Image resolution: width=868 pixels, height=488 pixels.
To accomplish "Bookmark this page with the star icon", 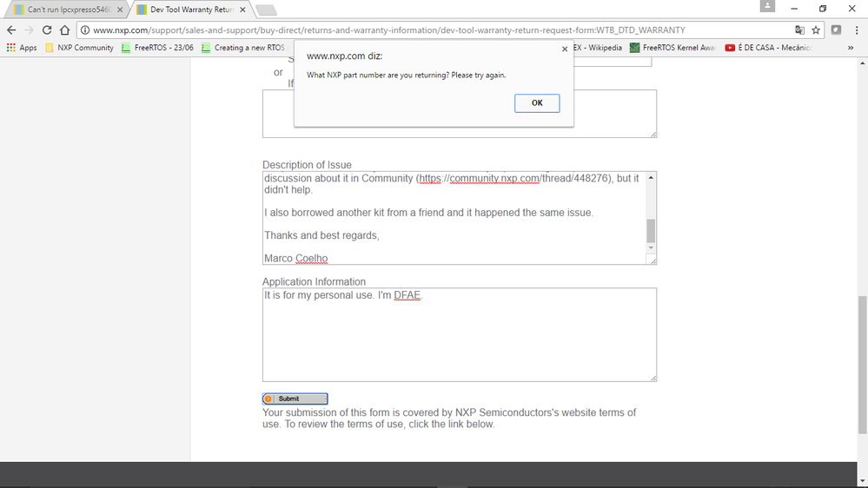I will pyautogui.click(x=816, y=30).
